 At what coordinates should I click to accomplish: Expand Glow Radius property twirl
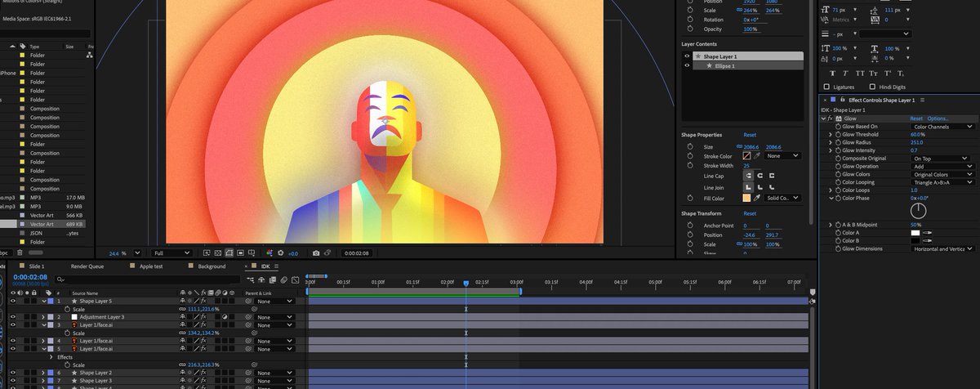point(831,142)
